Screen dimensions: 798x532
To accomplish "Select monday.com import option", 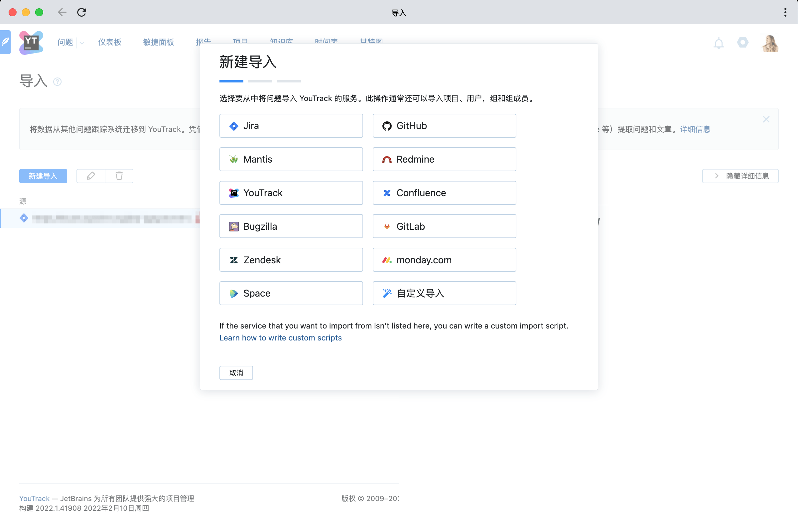I will click(x=444, y=260).
